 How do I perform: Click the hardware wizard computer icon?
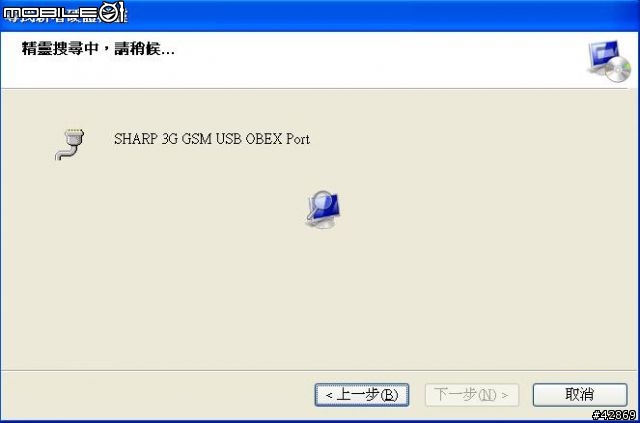click(x=610, y=60)
